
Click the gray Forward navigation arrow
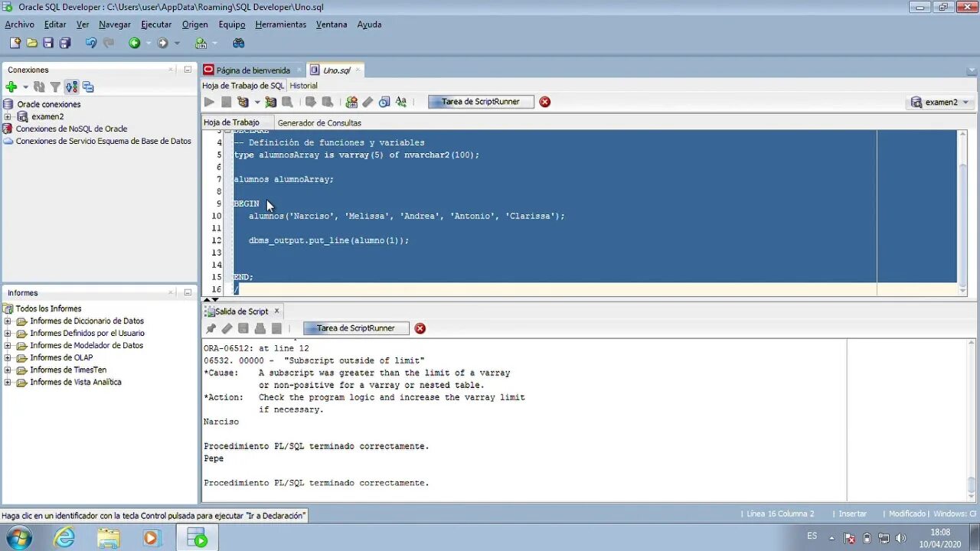pos(162,43)
